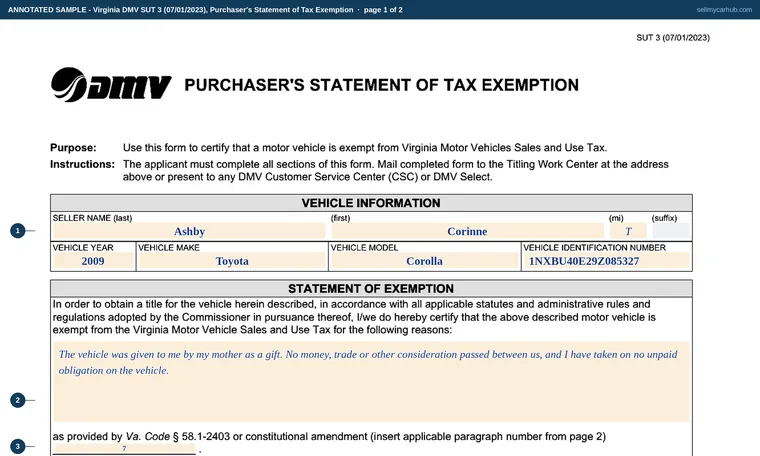This screenshot has width=760, height=456.
Task: Click the VEHICLE IDENTIFICATION NUMBER label
Action: coord(594,248)
